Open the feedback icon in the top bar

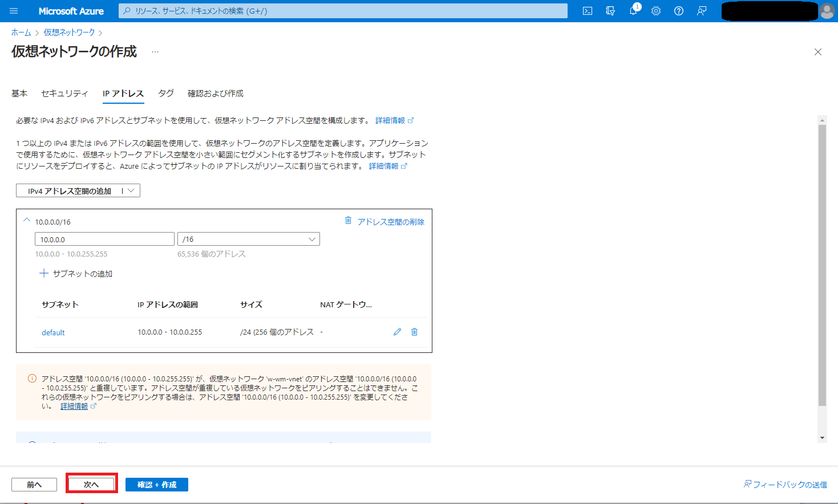[702, 11]
